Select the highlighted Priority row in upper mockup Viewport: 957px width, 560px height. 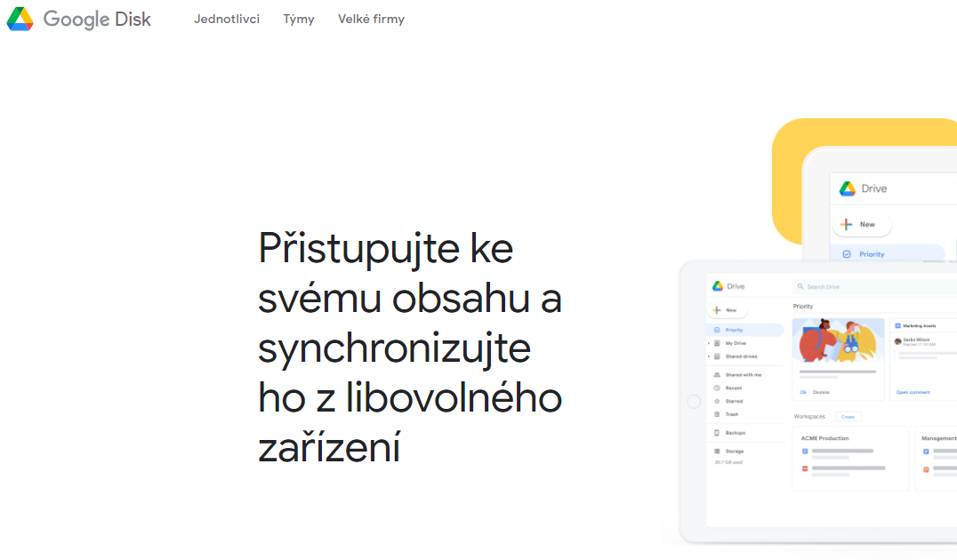[888, 253]
